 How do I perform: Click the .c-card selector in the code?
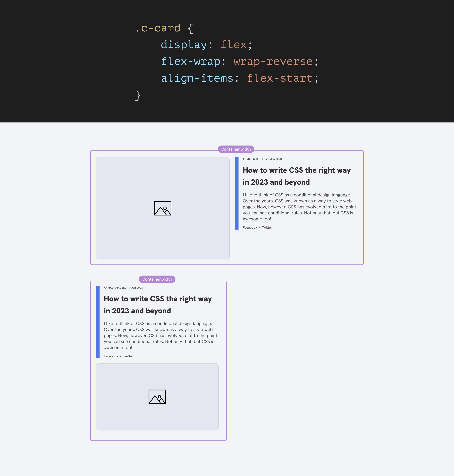point(158,28)
